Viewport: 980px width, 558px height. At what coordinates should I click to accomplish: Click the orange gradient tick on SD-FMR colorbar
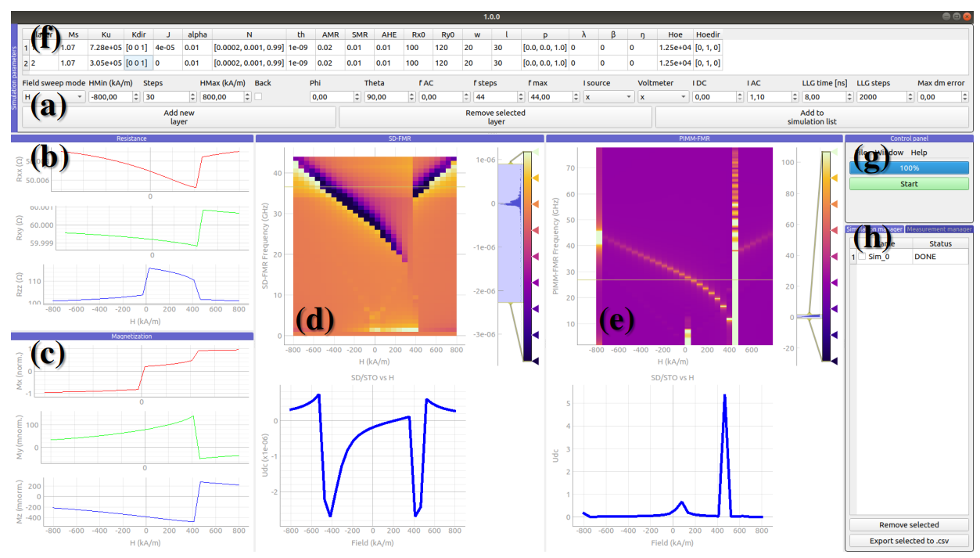(x=536, y=203)
